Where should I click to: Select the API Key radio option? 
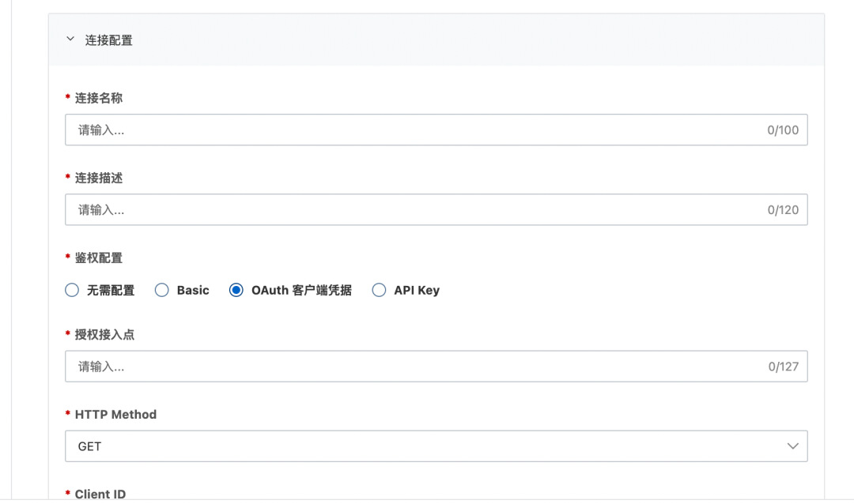[379, 290]
